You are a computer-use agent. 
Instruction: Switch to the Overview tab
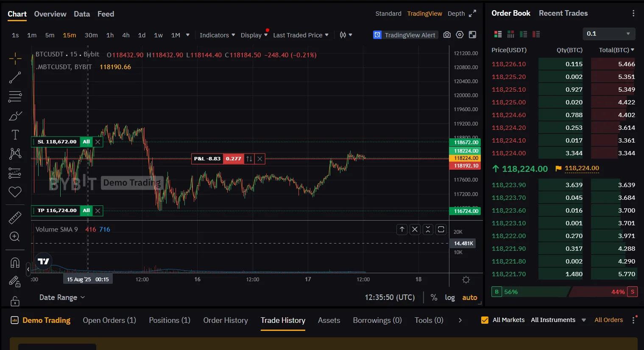pos(50,14)
